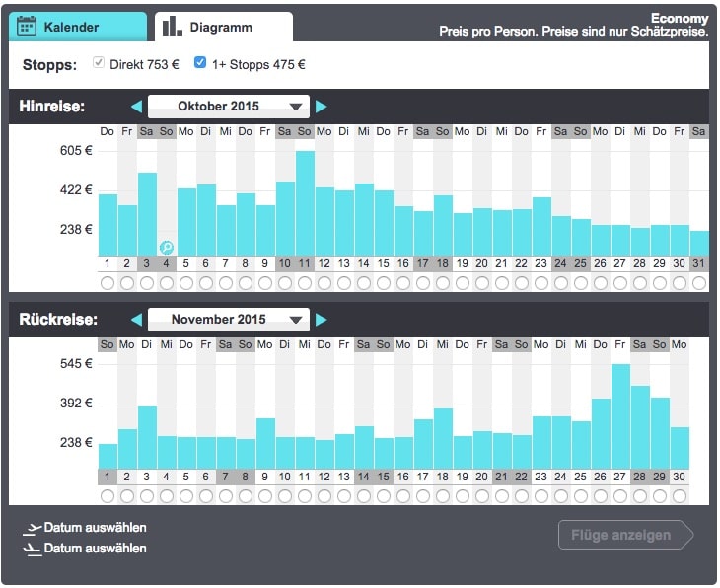Click the returning plane icon
The height and width of the screenshot is (588, 720).
tap(32, 549)
